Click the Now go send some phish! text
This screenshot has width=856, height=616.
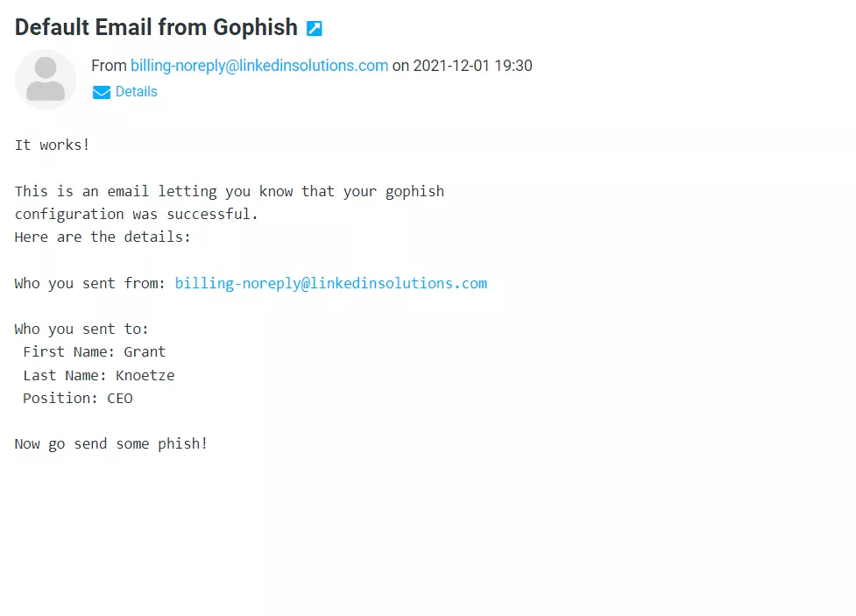click(x=110, y=443)
